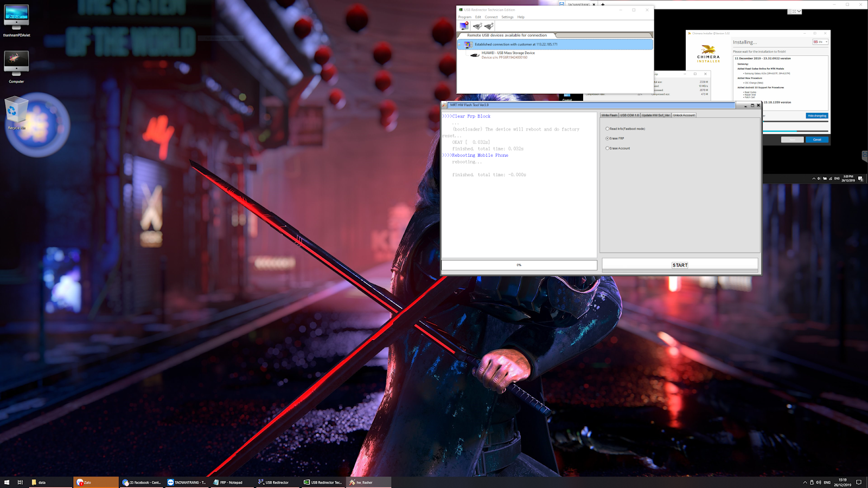Click the remote desktop's tray overflow chevron

click(x=814, y=178)
